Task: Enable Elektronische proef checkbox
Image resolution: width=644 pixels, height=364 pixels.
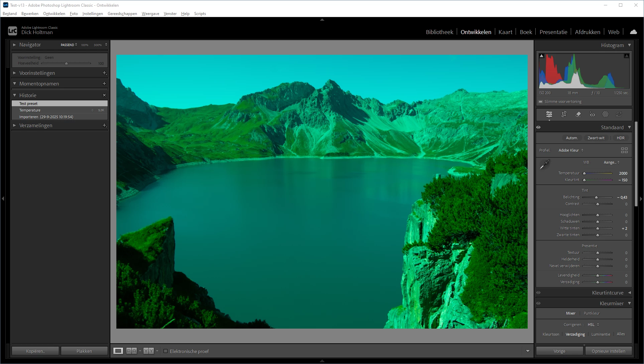Action: coord(166,351)
